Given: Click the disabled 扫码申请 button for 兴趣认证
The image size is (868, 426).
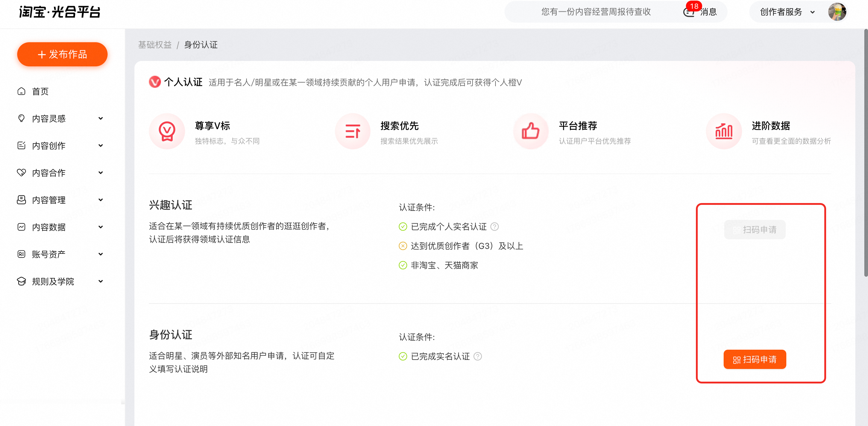Looking at the screenshot, I should point(754,230).
